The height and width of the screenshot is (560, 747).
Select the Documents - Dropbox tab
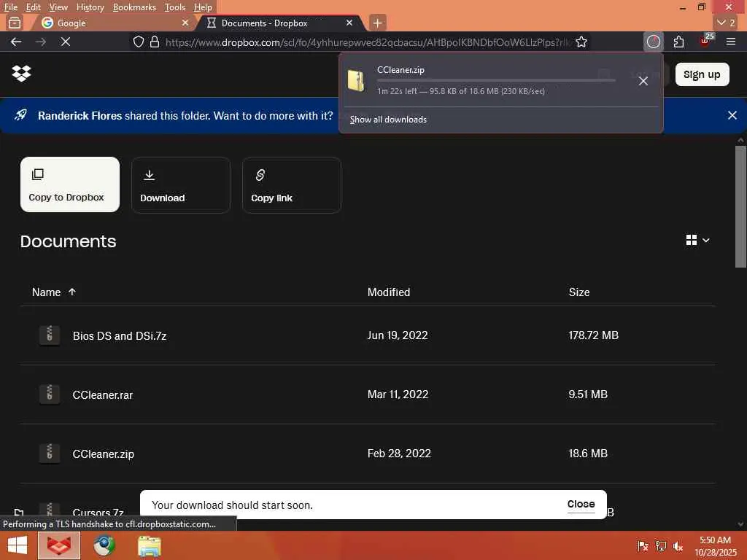(x=281, y=23)
